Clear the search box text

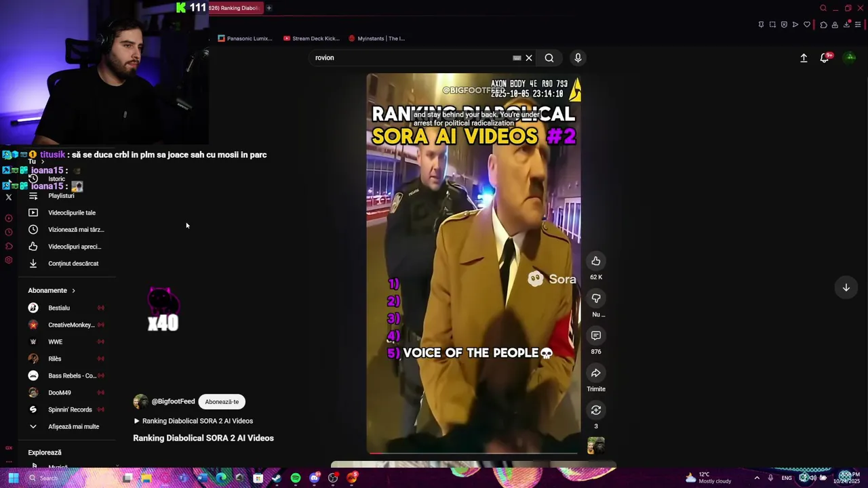coord(529,58)
